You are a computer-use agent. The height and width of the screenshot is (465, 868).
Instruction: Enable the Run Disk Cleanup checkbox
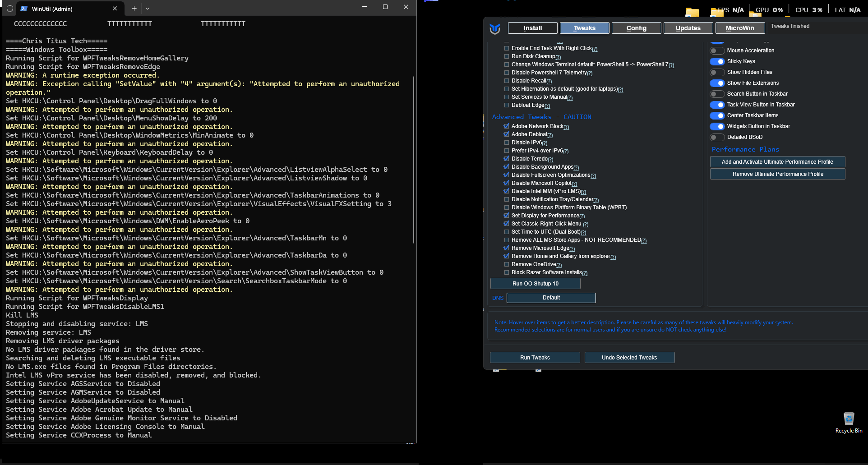point(507,56)
